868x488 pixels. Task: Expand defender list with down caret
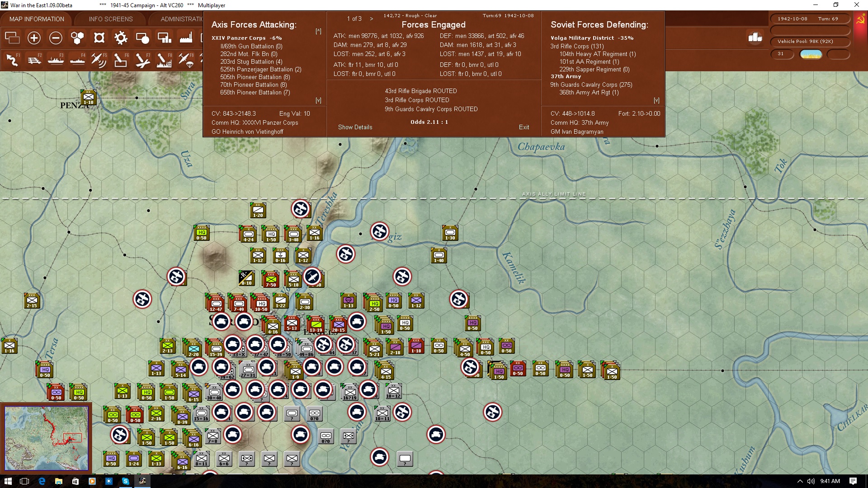pos(656,100)
